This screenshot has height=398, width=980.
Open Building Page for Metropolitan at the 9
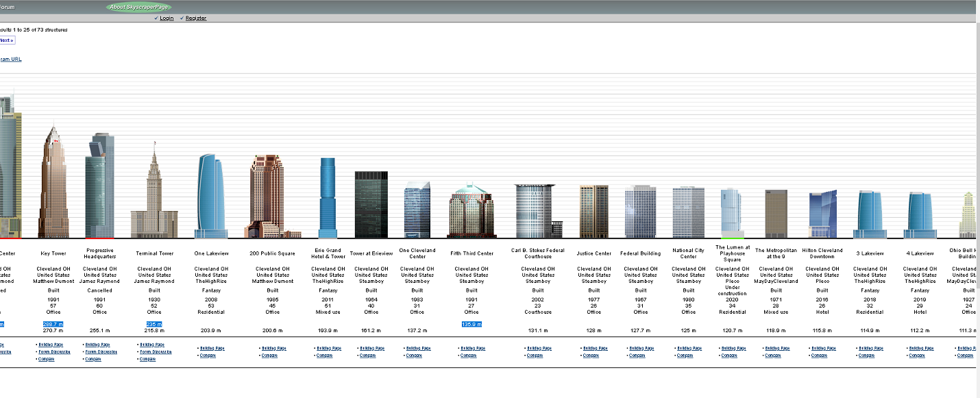(777, 348)
